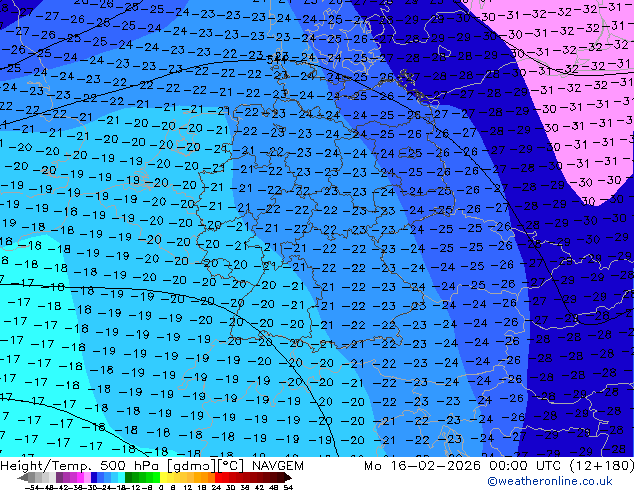
Task: Click the cyan swatch in the legend
Action: [121, 478]
